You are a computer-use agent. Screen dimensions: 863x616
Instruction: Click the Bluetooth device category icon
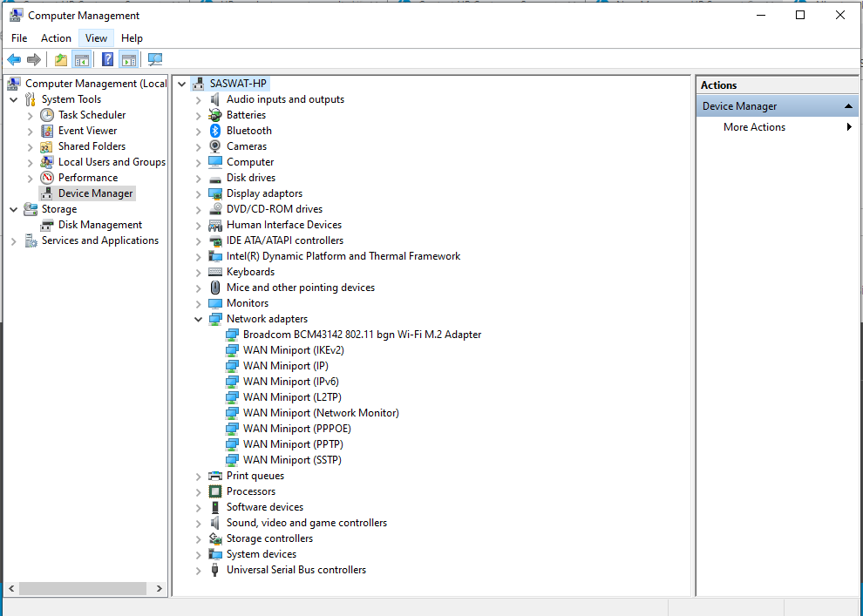[215, 131]
